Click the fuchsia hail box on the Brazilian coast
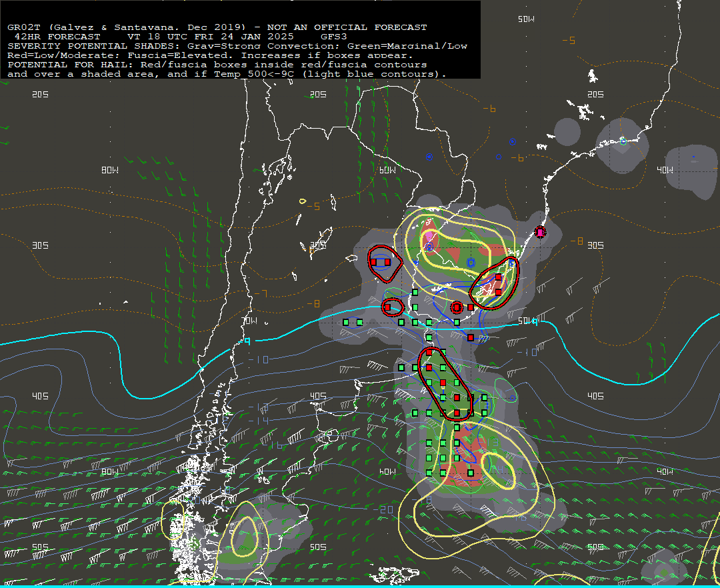This screenshot has width=720, height=588. tap(540, 232)
